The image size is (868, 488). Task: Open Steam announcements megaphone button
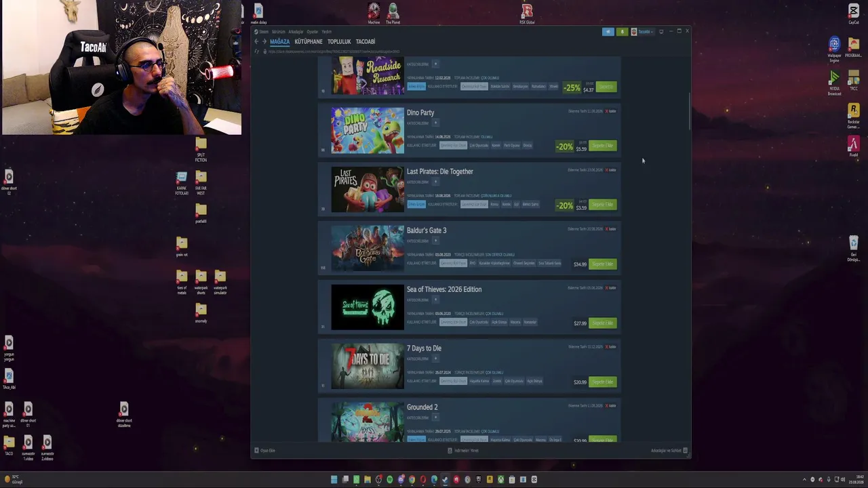click(608, 32)
